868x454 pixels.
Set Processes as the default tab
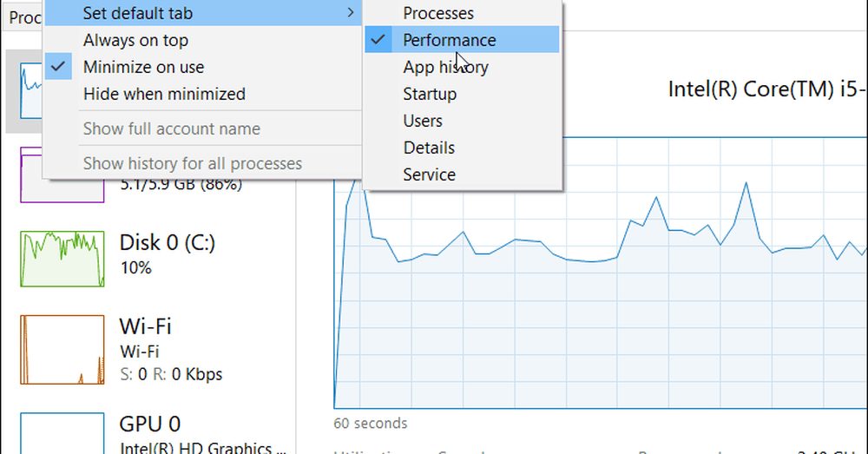point(438,13)
